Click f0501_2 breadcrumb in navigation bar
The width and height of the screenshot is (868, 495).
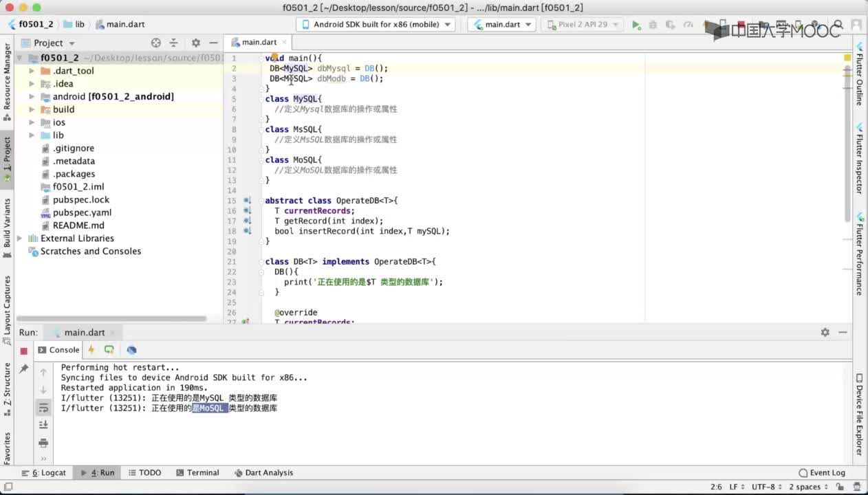coord(30,24)
